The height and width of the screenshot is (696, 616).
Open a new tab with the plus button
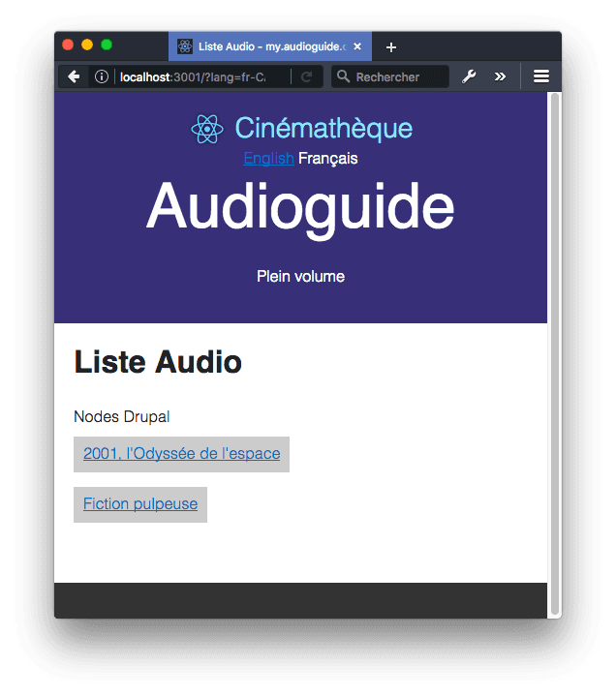pos(390,46)
